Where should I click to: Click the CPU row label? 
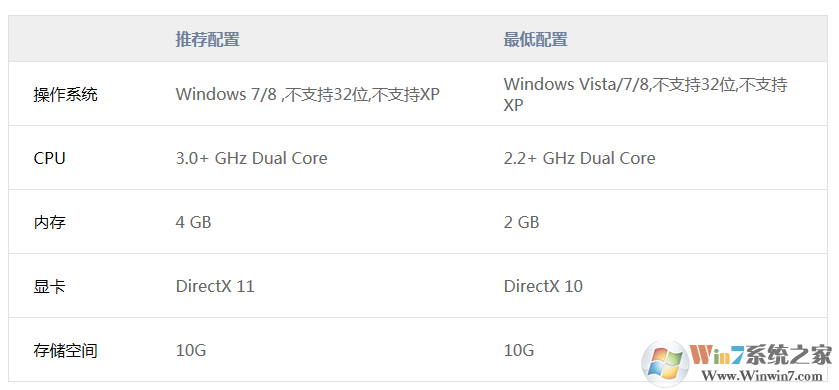point(49,158)
